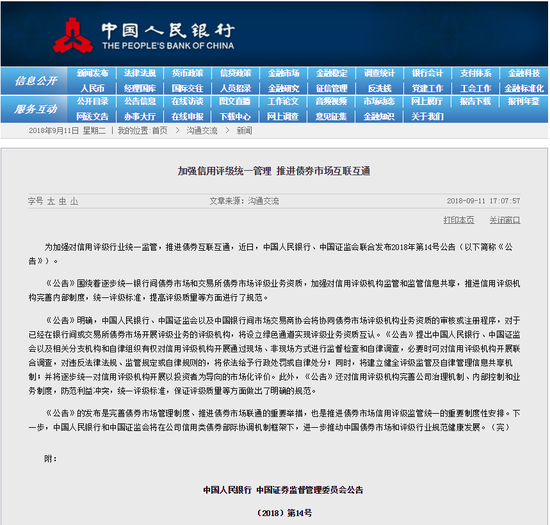This screenshot has width=550, height=525.
Task: Go to 图文直播 page
Action: (x=235, y=101)
